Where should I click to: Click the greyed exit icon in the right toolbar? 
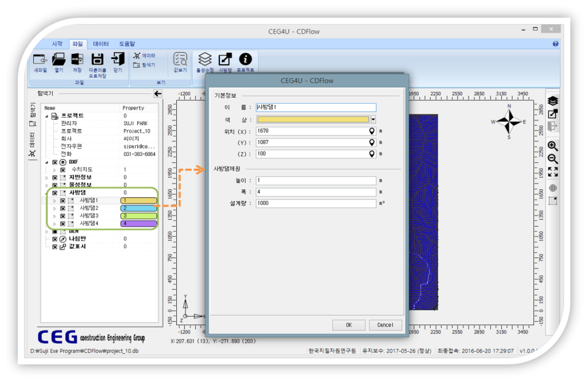[553, 126]
